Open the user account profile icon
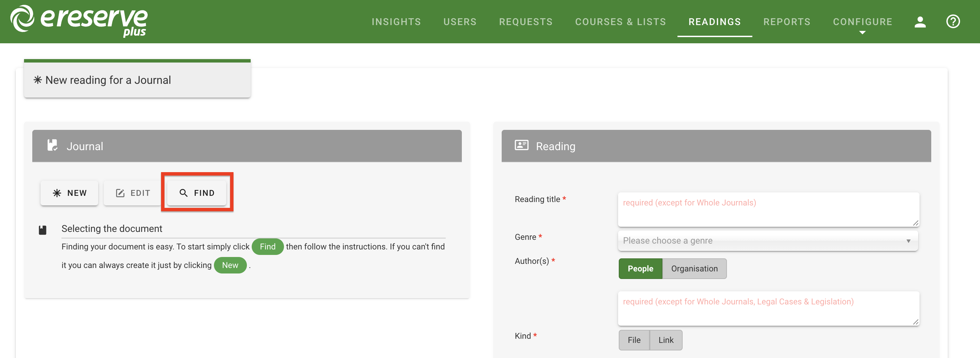The width and height of the screenshot is (980, 358). coord(920,22)
